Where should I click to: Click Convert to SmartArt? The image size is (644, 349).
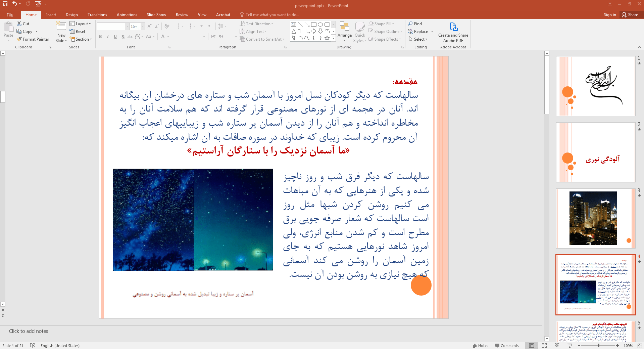(x=262, y=39)
